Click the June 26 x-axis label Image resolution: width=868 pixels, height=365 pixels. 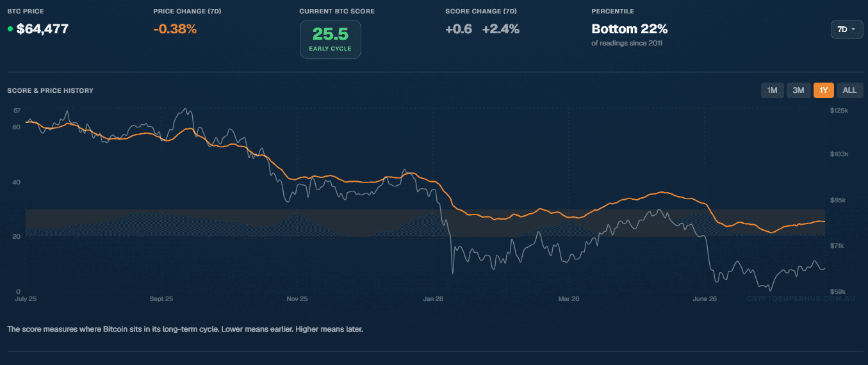coord(705,298)
